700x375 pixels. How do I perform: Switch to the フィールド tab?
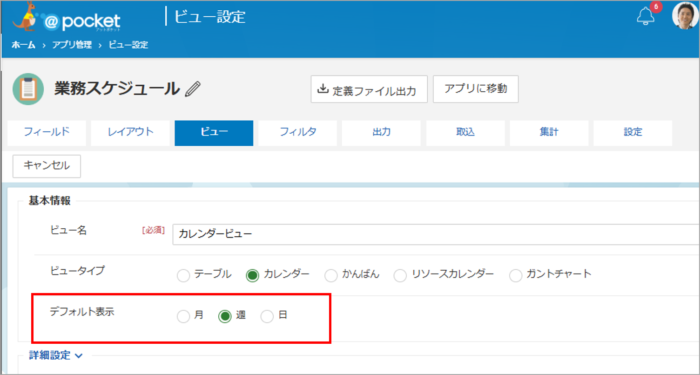(47, 133)
